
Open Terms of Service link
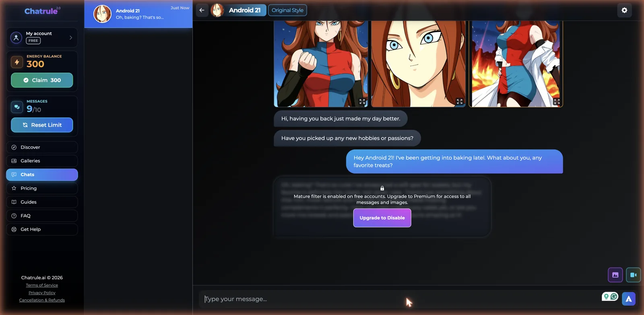point(42,285)
